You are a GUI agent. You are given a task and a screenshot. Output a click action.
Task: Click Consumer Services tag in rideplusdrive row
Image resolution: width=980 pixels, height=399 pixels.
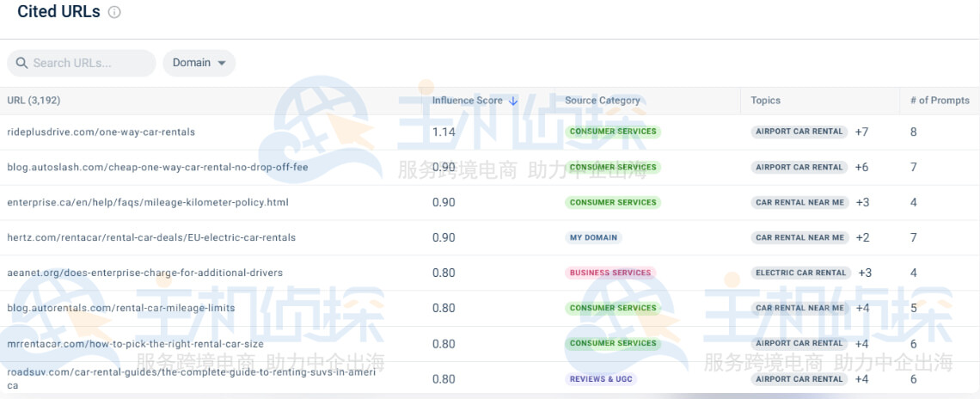(612, 132)
